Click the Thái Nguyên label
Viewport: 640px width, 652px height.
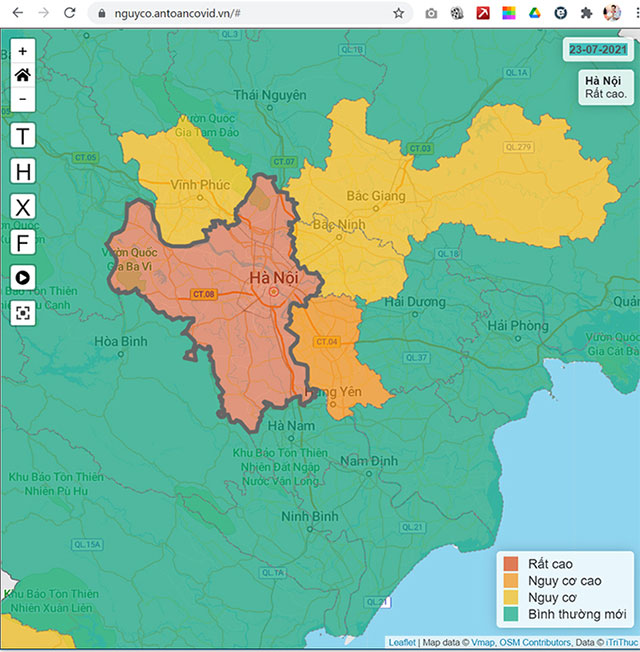pyautogui.click(x=269, y=95)
